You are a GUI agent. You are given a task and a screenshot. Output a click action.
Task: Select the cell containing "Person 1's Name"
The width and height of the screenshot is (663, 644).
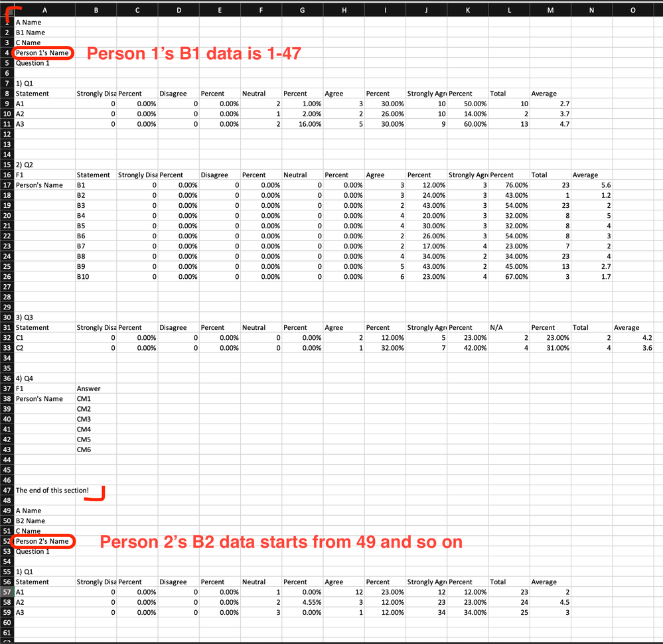click(44, 52)
